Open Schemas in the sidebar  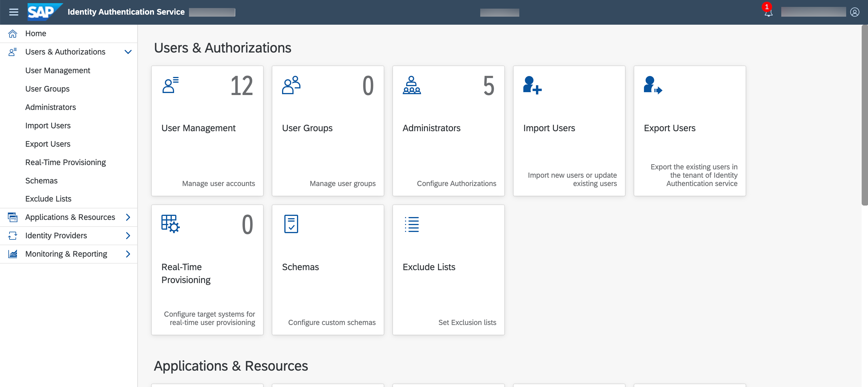[69, 181]
